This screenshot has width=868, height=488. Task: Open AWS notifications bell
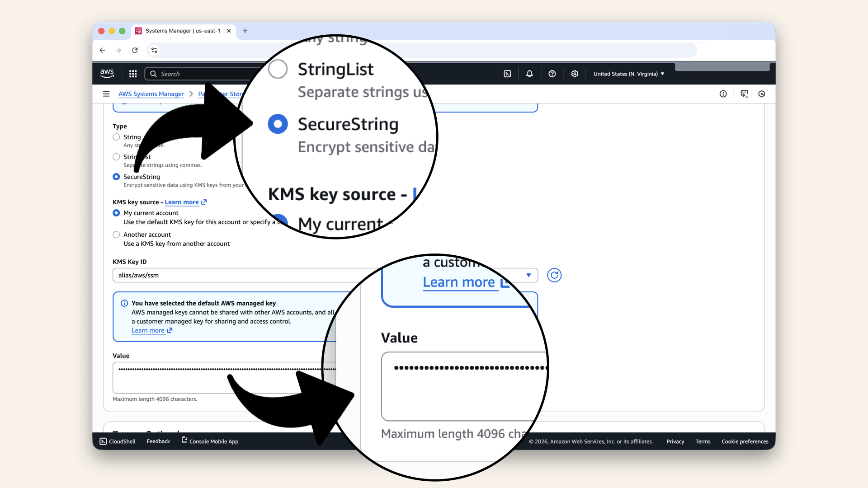pos(529,73)
